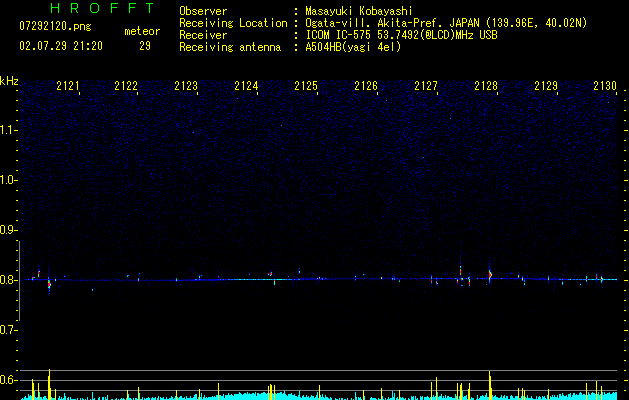This screenshot has width=629, height=400.
Task: Click the meteor count value 29
Action: point(145,46)
